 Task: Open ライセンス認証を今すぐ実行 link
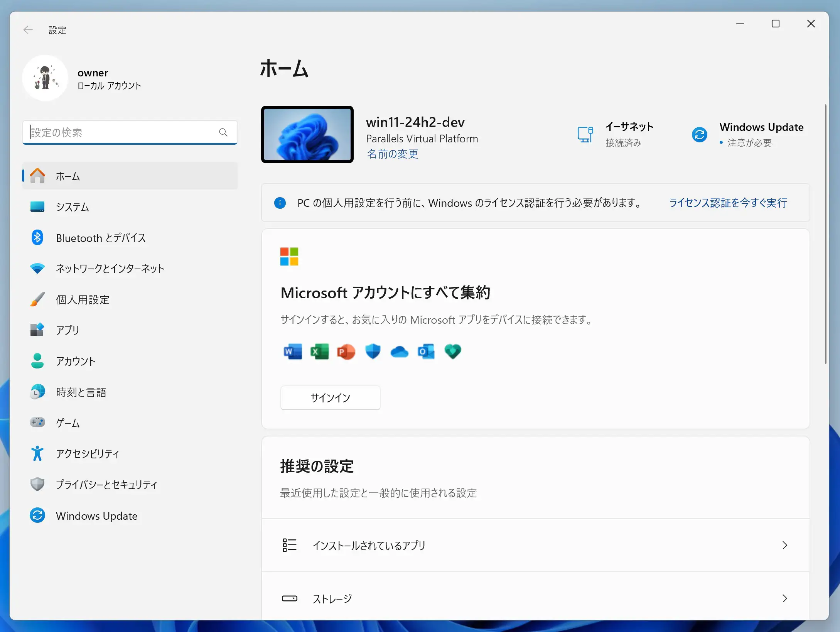728,203
